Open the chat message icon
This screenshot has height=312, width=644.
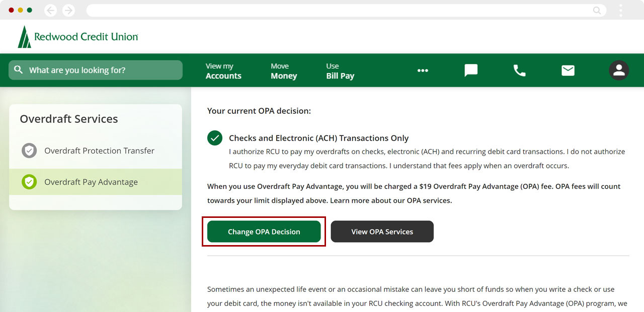471,70
